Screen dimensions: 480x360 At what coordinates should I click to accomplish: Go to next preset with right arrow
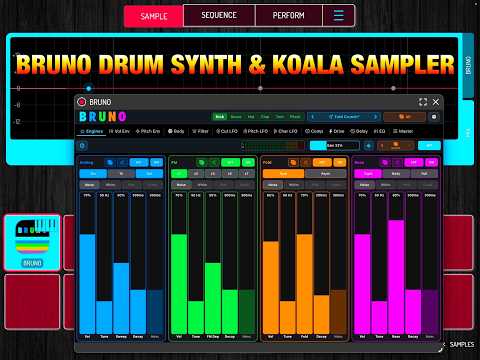coord(375,117)
